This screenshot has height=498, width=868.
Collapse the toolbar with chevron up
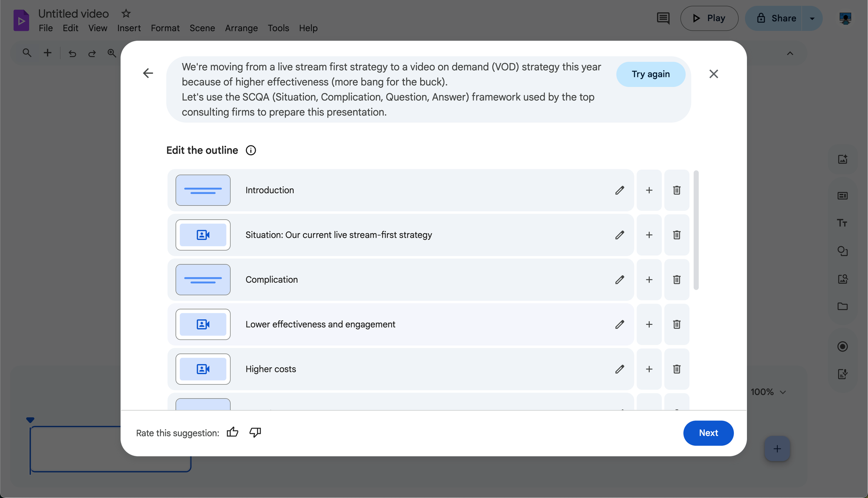point(790,53)
